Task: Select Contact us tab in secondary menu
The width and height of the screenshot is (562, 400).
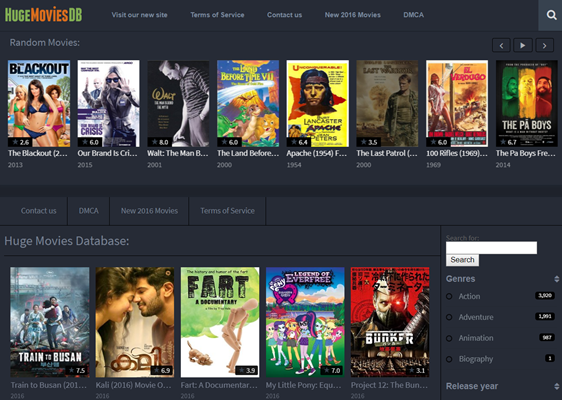Action: [x=38, y=211]
